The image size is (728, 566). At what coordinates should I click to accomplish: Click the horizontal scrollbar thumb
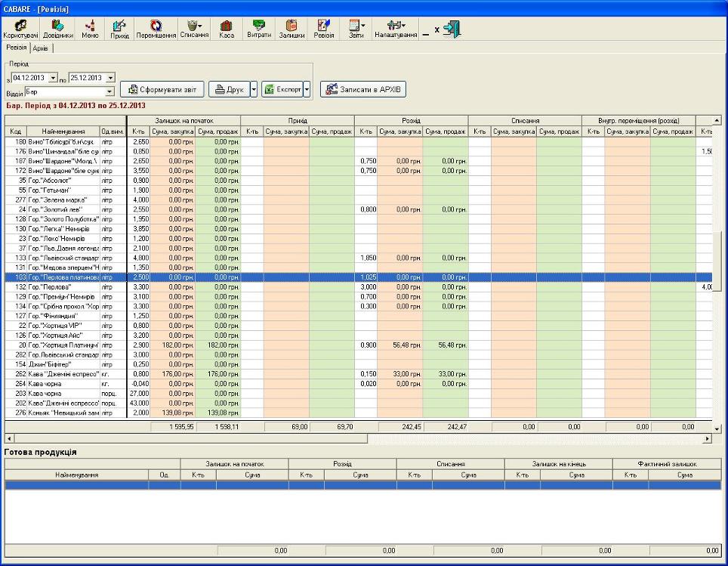coord(190,438)
